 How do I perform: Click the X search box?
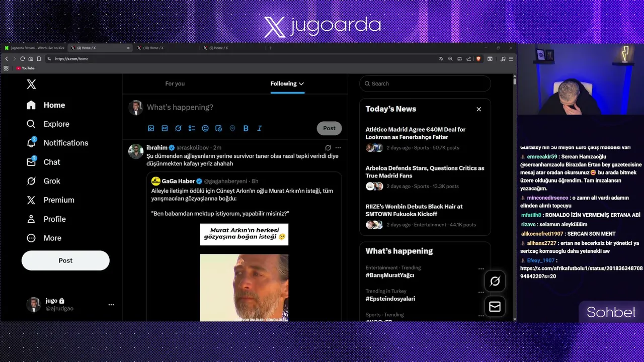[425, 83]
